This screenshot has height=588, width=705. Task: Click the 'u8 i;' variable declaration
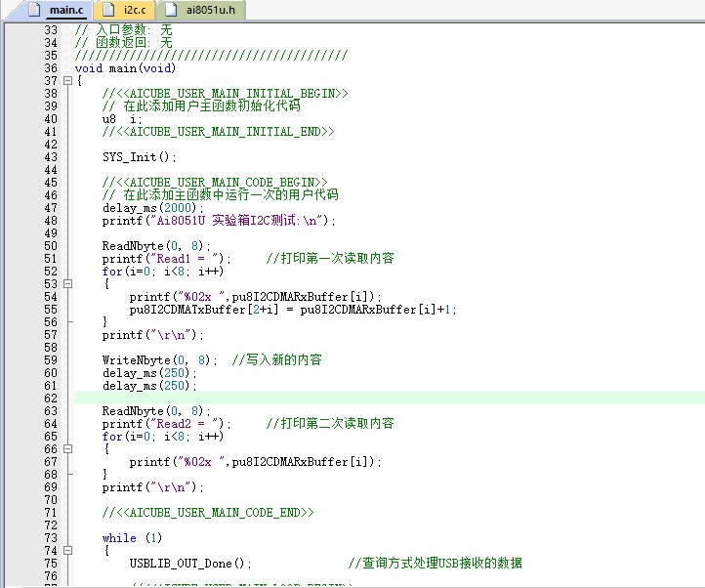coord(122,119)
